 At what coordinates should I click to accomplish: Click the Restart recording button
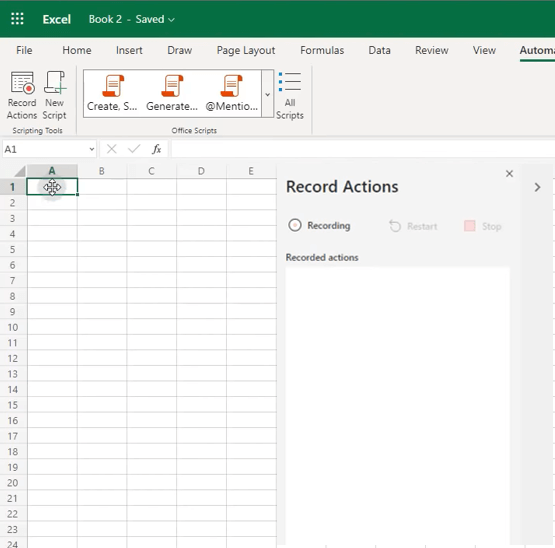(413, 226)
